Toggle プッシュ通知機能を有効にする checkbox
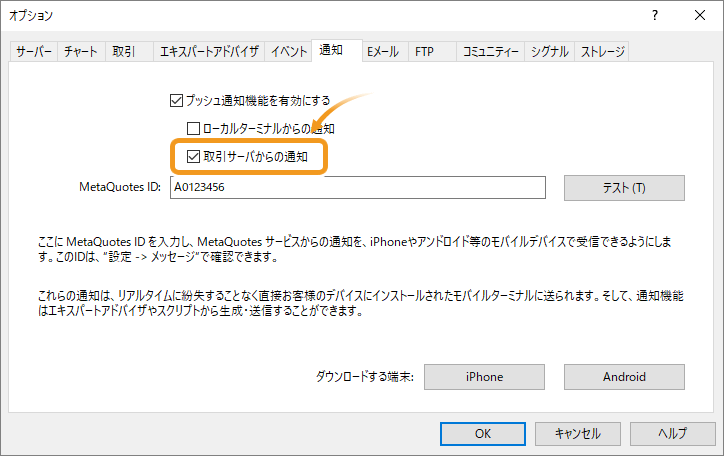This screenshot has height=456, width=724. [x=176, y=101]
